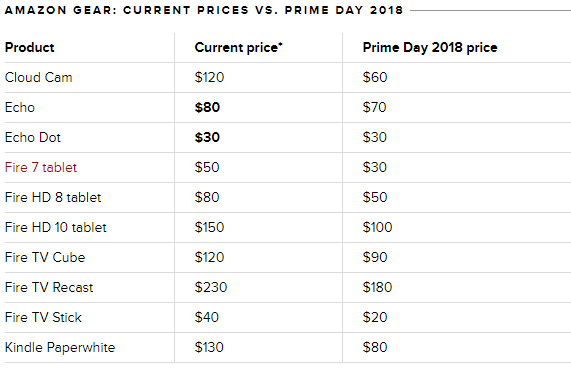Image resolution: width=571 pixels, height=376 pixels.
Task: Select the Prime Day 2018 price header
Action: click(430, 47)
